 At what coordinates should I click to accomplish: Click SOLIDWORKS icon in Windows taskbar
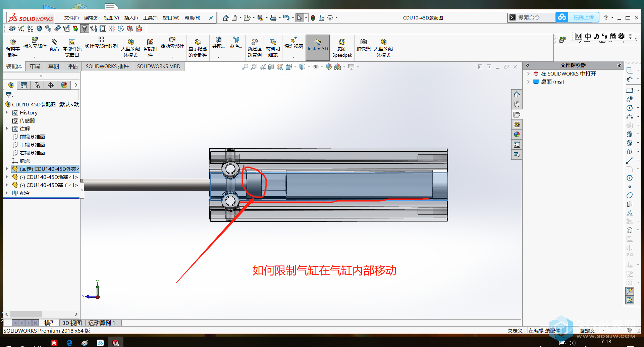point(116,342)
